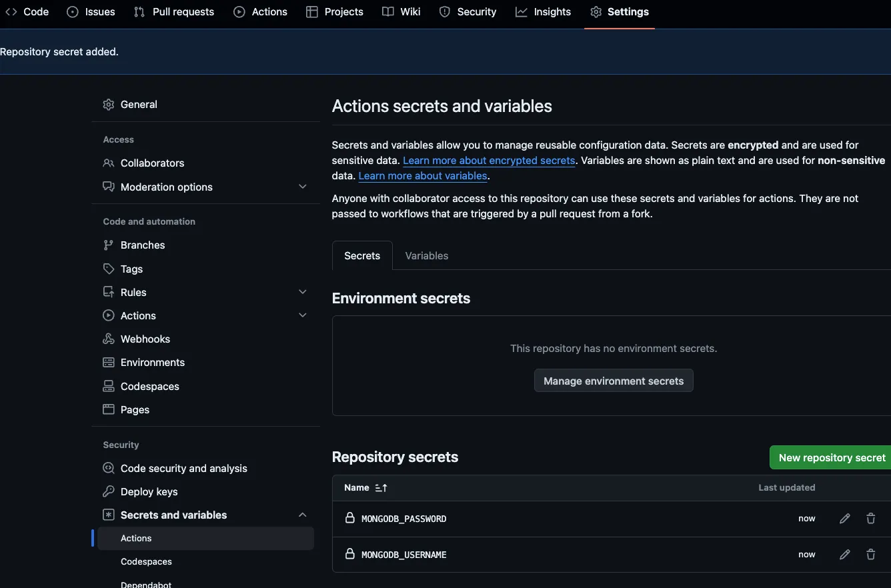Delete the MONGODB_PASSWORD secret via trash icon
Screen dimensions: 891x588
click(x=871, y=519)
